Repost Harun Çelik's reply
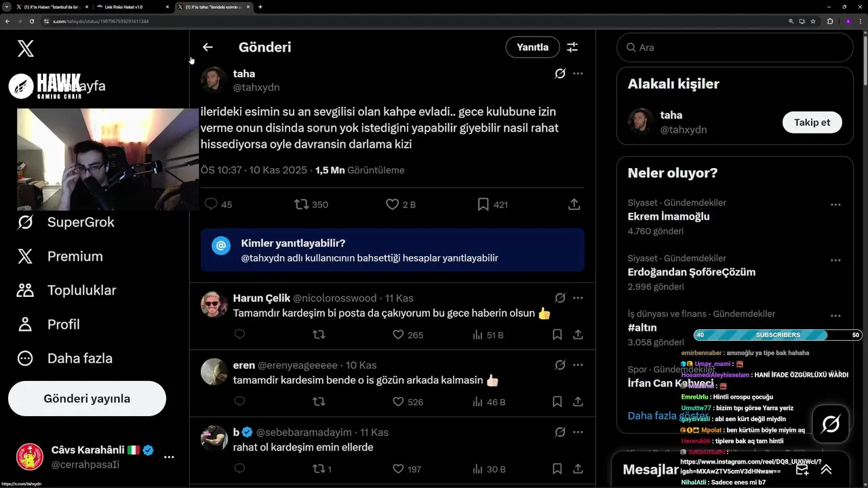 (319, 334)
